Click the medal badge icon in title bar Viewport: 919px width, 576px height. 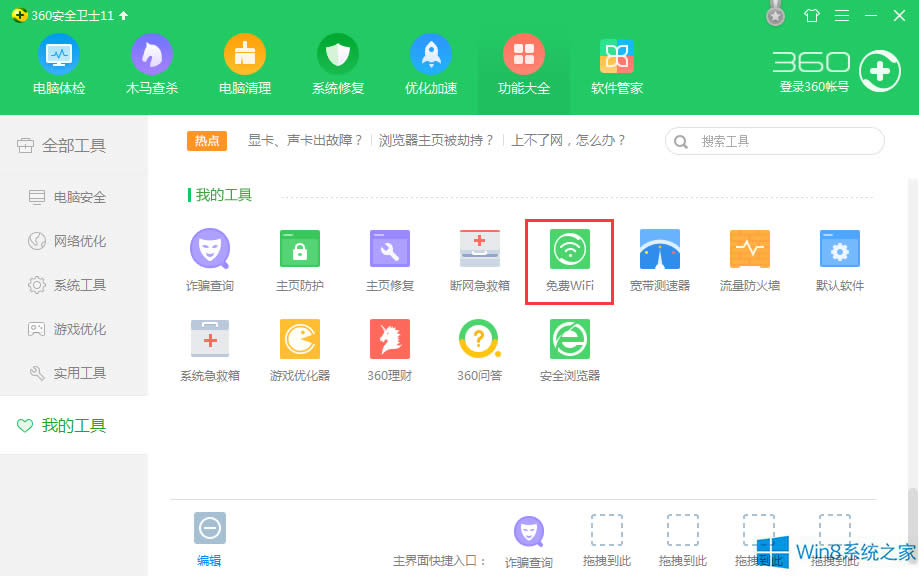point(775,13)
